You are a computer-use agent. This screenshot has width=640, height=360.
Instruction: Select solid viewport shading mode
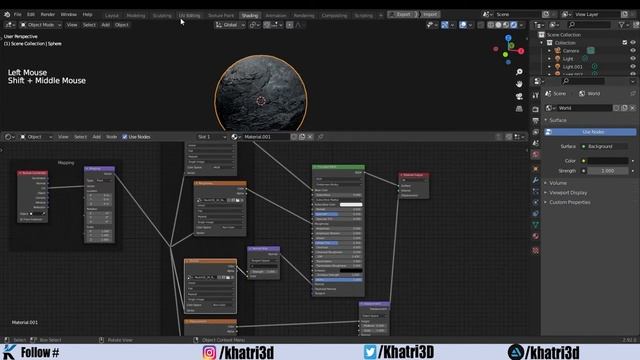pos(498,25)
